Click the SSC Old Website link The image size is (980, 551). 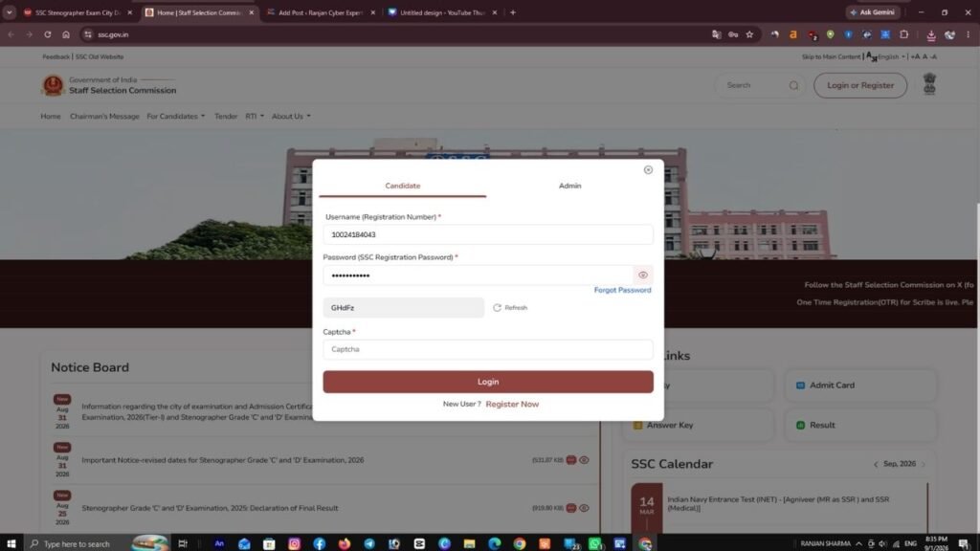click(x=100, y=56)
